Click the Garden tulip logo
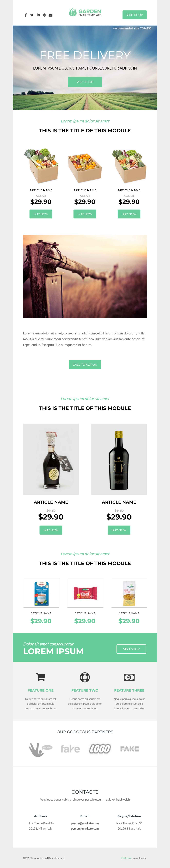Viewport: 170px width, 868px height. [x=73, y=13]
